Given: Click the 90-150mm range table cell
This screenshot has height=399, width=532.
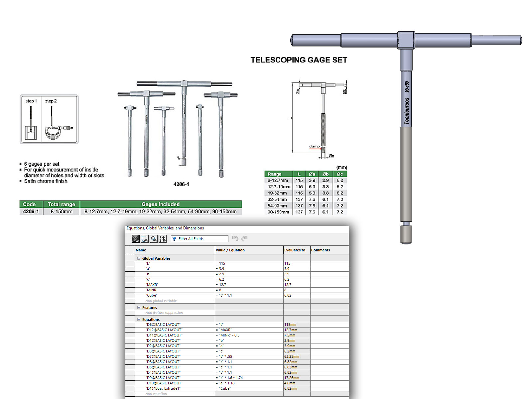Looking at the screenshot, I should 278,212.
